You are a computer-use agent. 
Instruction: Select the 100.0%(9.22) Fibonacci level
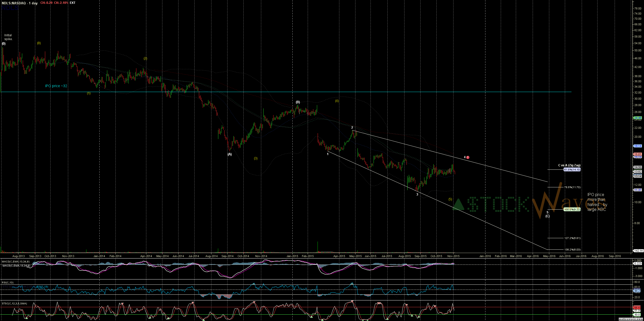(572, 209)
